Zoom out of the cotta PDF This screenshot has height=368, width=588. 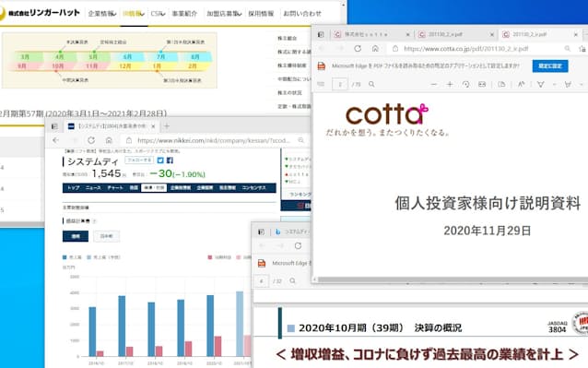click(x=434, y=85)
